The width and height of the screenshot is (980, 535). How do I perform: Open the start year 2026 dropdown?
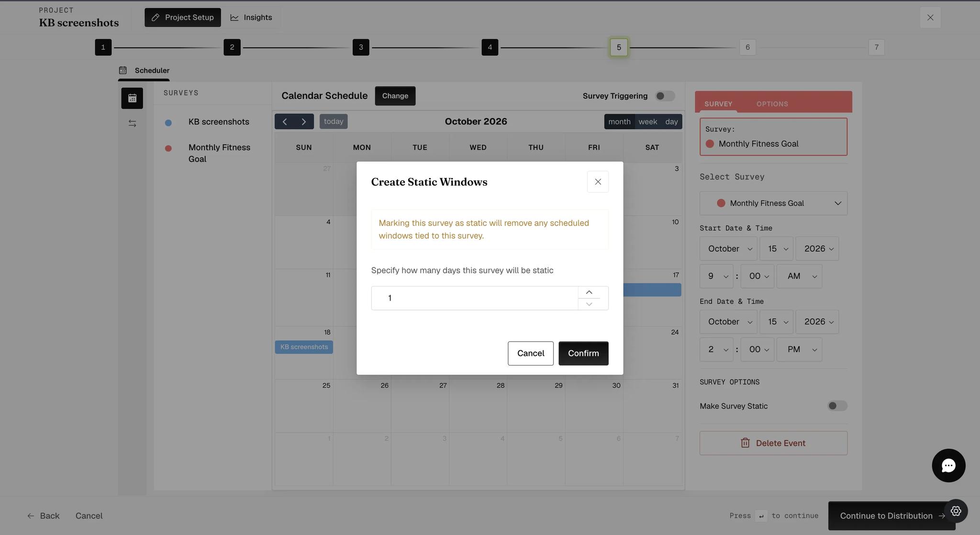click(817, 249)
